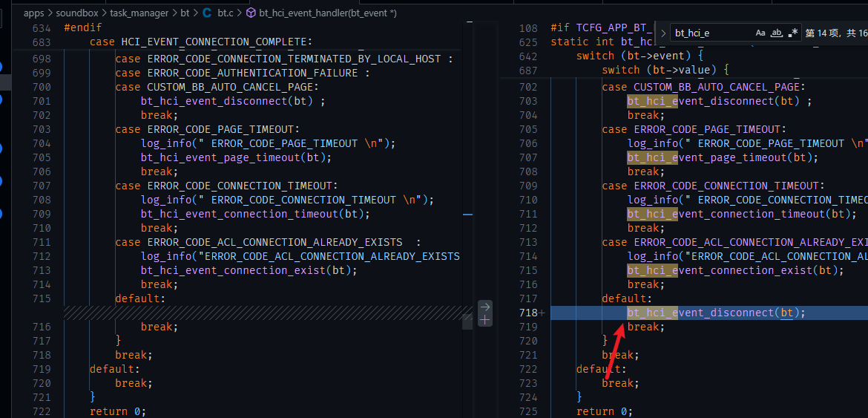This screenshot has height=418, width=868.
Task: Click added line bt_hci_event_disconnect(bt) at 718
Action: click(716, 313)
